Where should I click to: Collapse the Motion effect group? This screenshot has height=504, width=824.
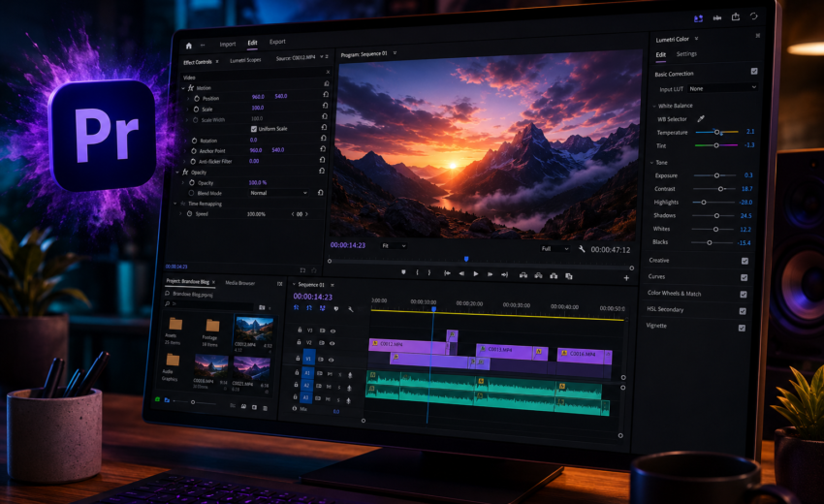pos(183,88)
